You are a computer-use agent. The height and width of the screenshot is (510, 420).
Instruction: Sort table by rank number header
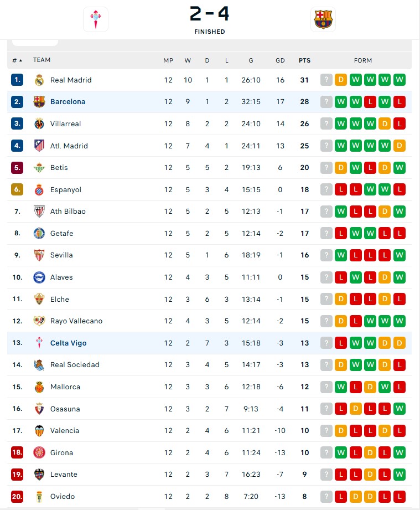click(17, 60)
